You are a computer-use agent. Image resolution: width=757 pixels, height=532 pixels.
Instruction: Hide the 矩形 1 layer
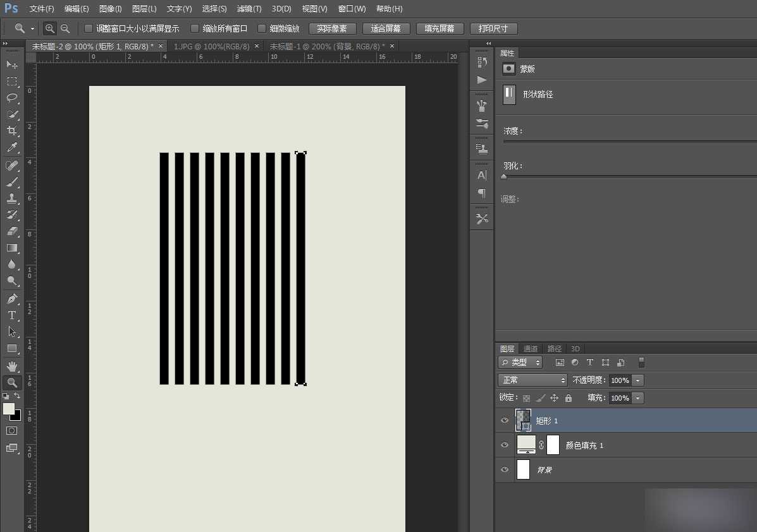pyautogui.click(x=505, y=421)
